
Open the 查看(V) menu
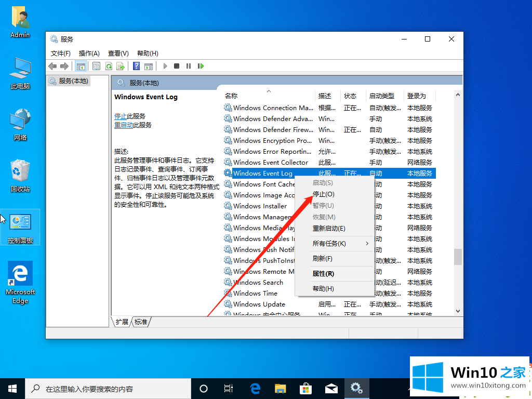[118, 53]
